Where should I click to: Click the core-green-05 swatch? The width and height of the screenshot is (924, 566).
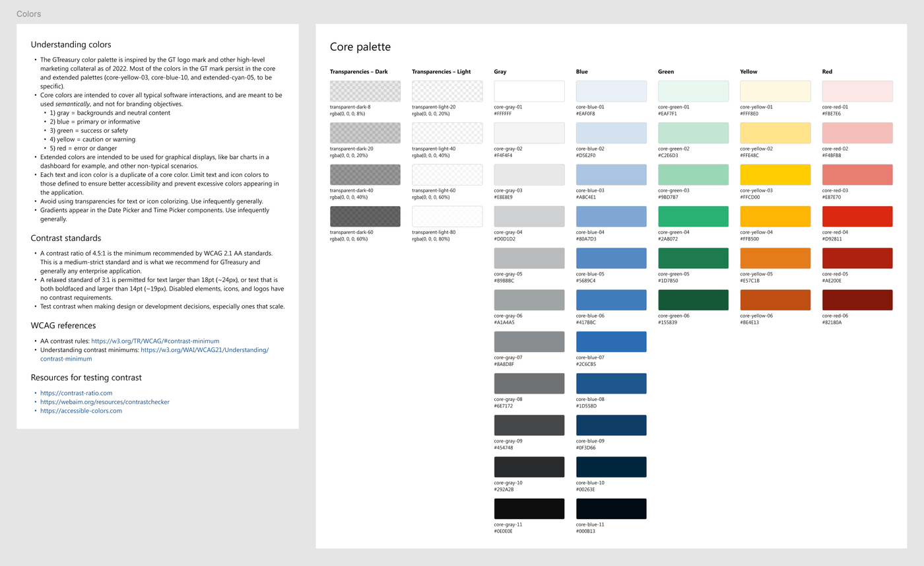694,258
